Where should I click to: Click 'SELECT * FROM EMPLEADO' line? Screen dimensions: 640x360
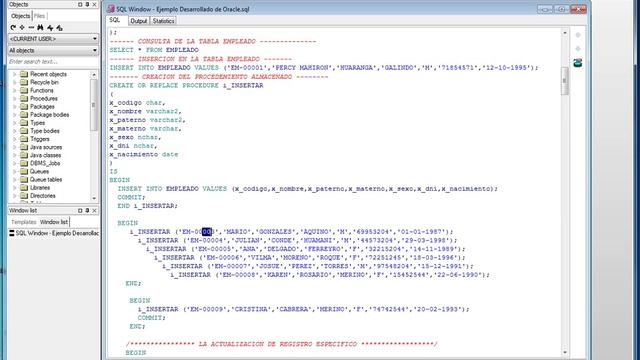click(154, 50)
